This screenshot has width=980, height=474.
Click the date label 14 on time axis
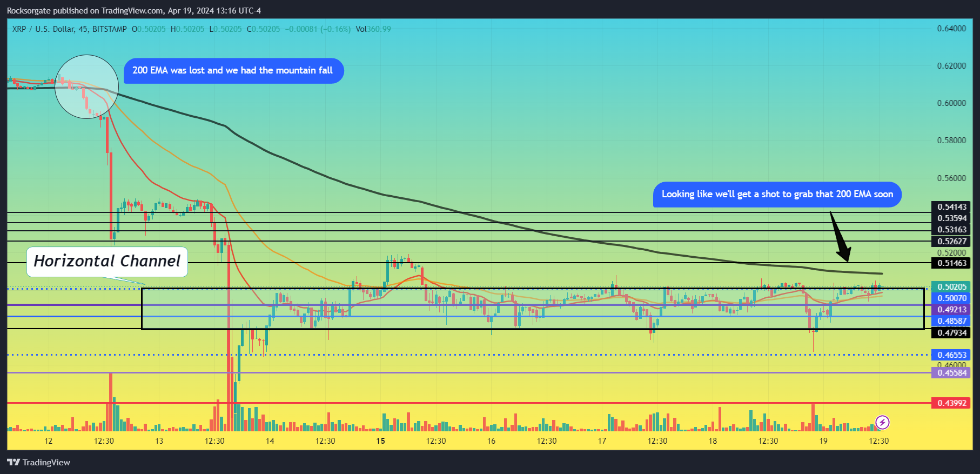pyautogui.click(x=270, y=441)
